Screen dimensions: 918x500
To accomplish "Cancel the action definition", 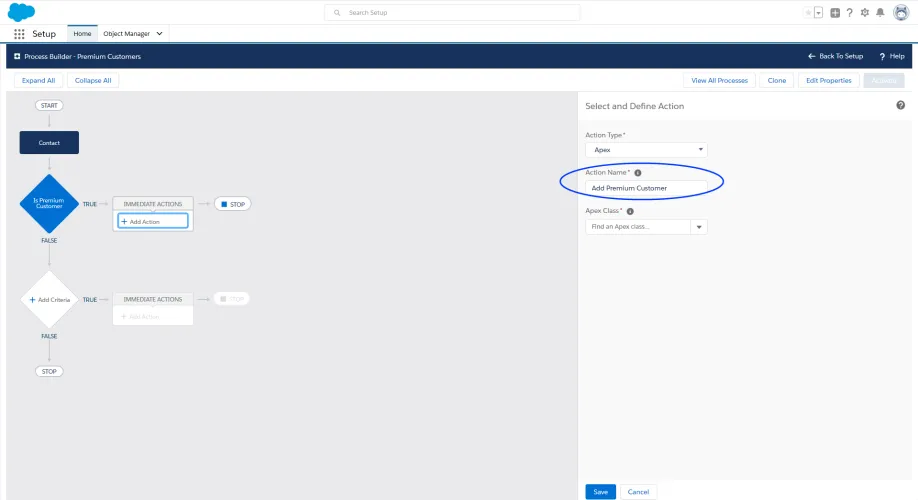I will coord(638,492).
